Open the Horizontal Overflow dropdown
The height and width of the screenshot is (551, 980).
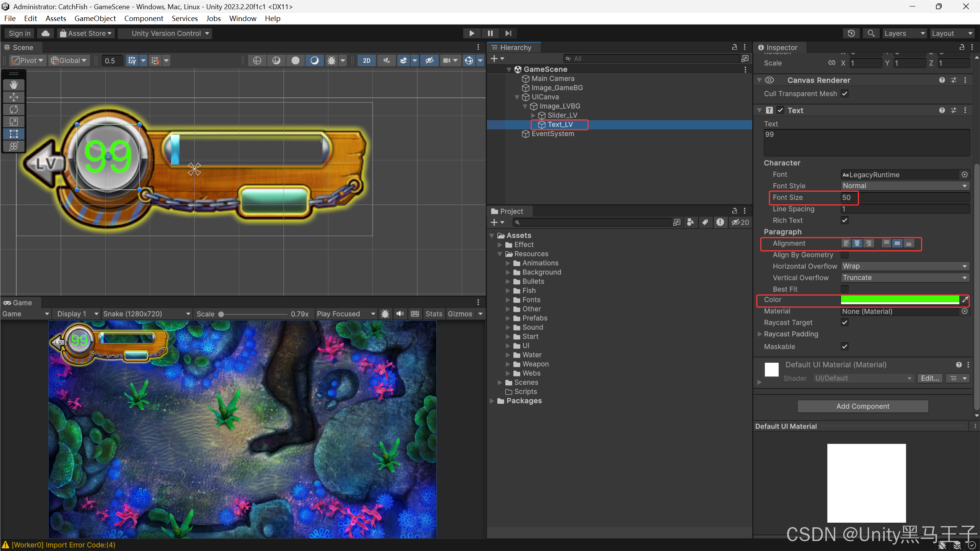coord(905,266)
